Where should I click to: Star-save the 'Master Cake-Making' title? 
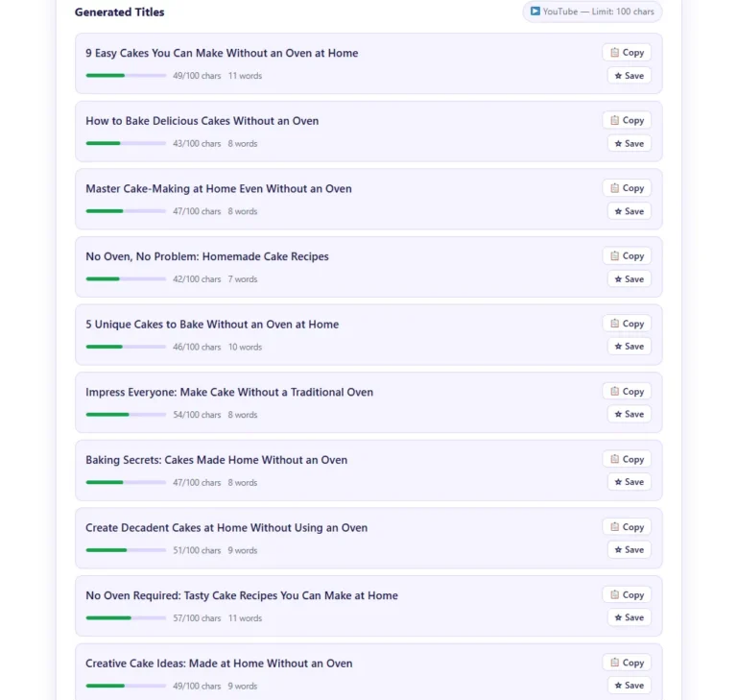coord(629,211)
